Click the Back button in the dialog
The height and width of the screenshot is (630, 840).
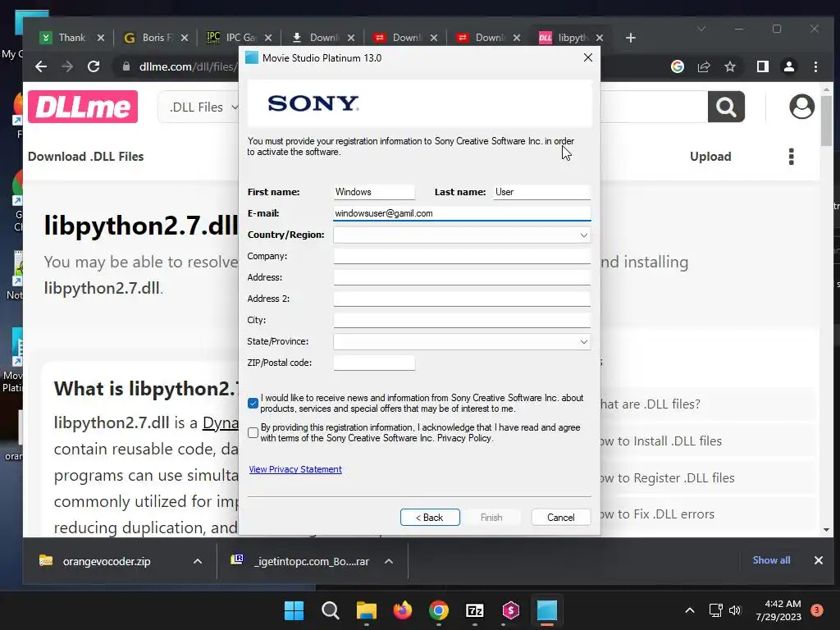(x=430, y=518)
